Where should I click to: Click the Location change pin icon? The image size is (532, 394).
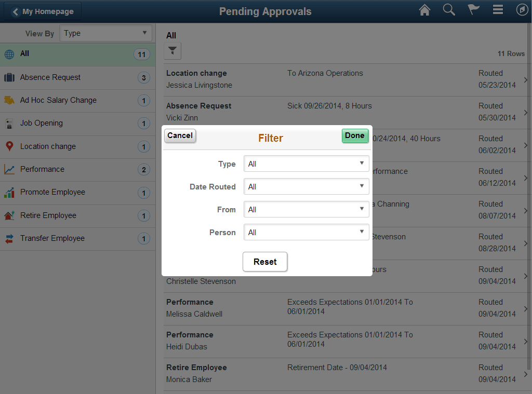click(x=9, y=146)
